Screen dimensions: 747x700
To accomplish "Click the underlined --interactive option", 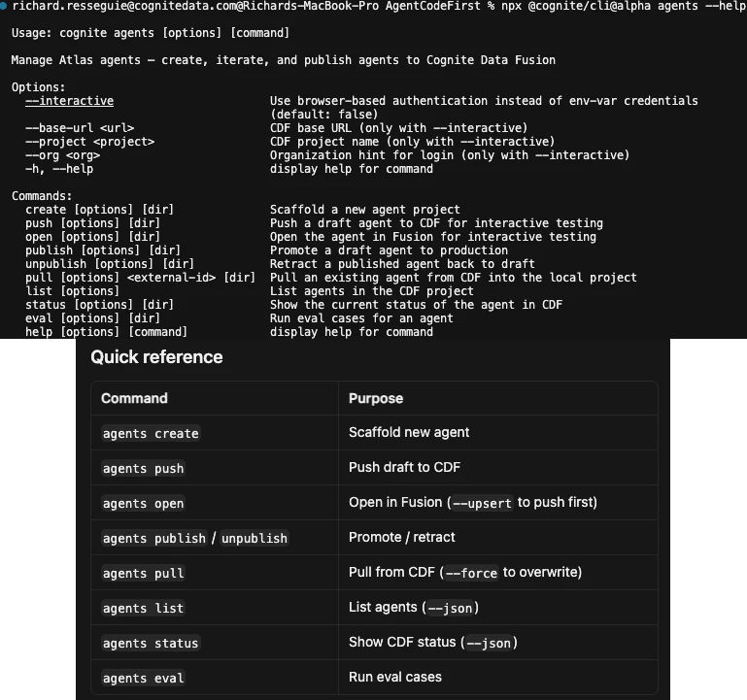I will click(x=70, y=101).
